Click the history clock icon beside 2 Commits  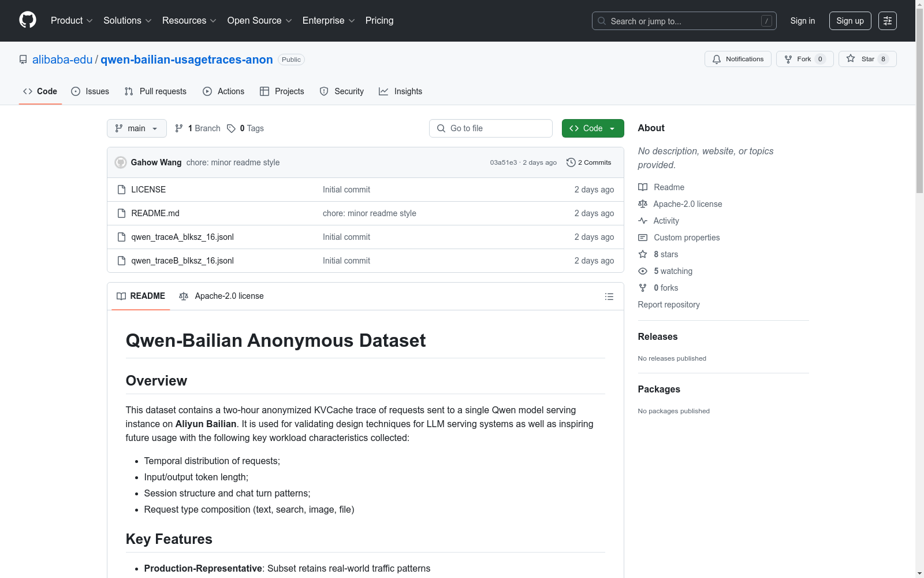pos(571,162)
